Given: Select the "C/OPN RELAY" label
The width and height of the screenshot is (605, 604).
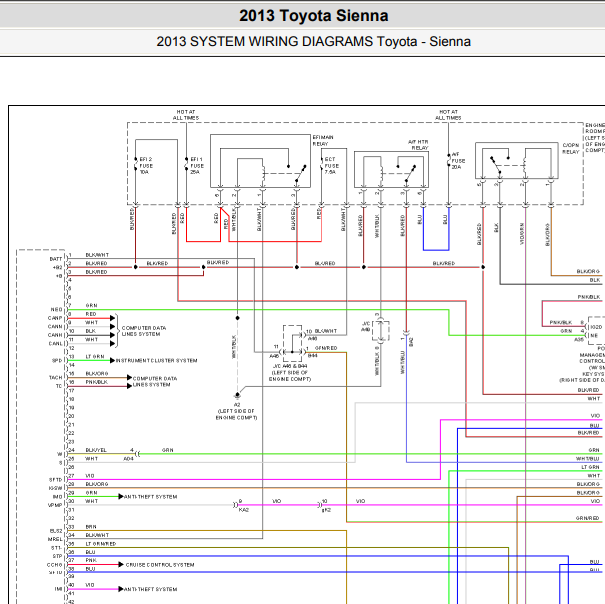Looking at the screenshot, I should click(x=571, y=148).
